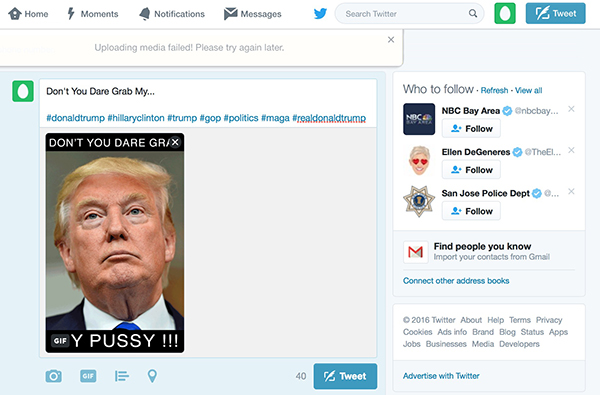Image resolution: width=600 pixels, height=395 pixels.
Task: Click the search magnifier icon
Action: pos(473,13)
